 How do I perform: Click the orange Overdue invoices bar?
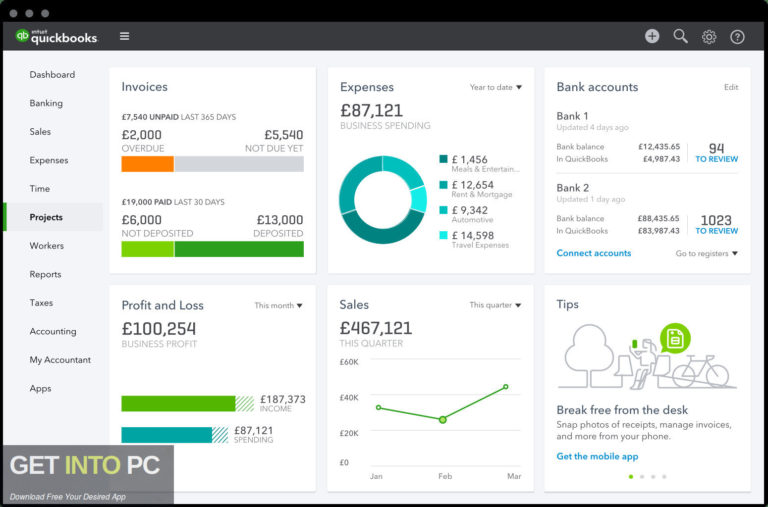tap(147, 164)
